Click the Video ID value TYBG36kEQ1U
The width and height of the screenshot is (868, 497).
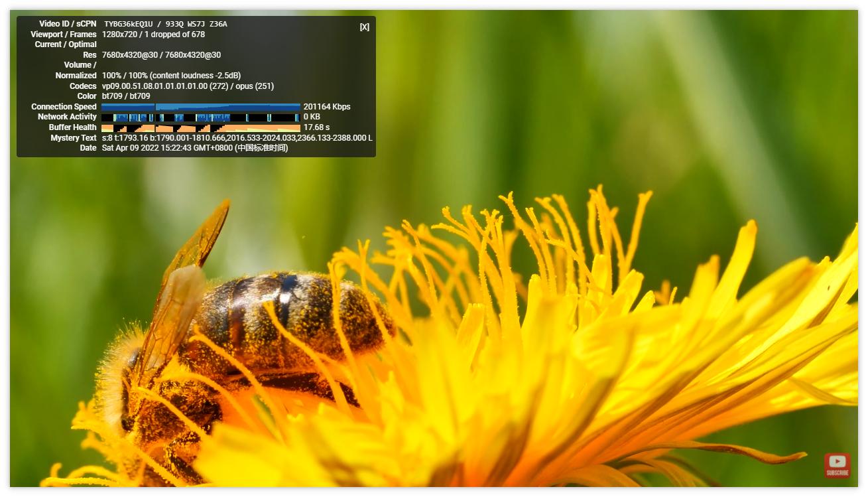pyautogui.click(x=128, y=24)
